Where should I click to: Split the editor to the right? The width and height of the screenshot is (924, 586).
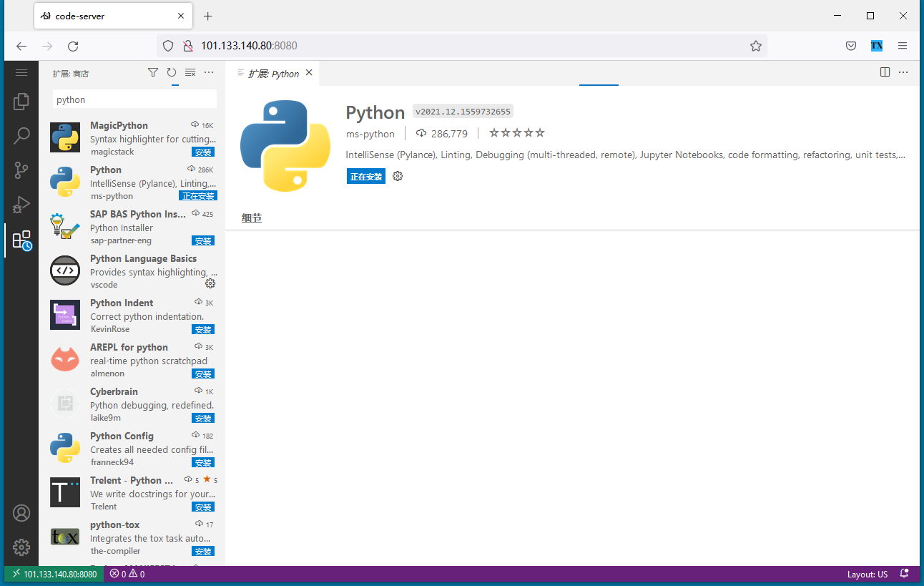click(885, 72)
